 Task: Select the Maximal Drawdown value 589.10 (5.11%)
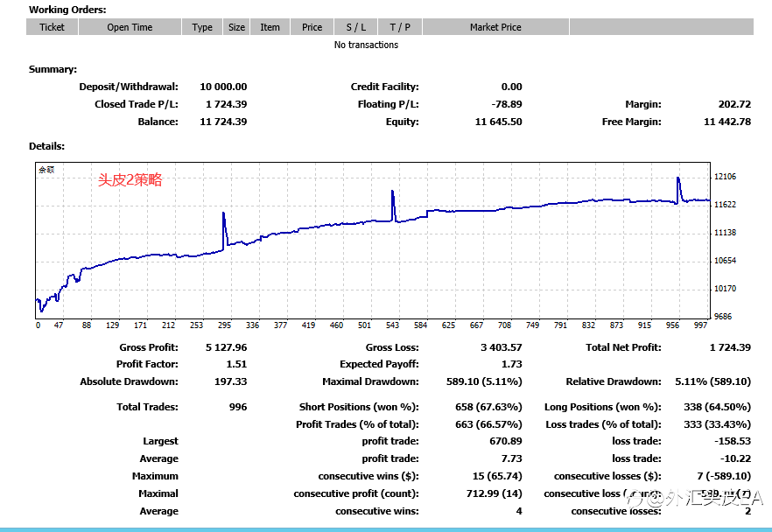tap(484, 381)
